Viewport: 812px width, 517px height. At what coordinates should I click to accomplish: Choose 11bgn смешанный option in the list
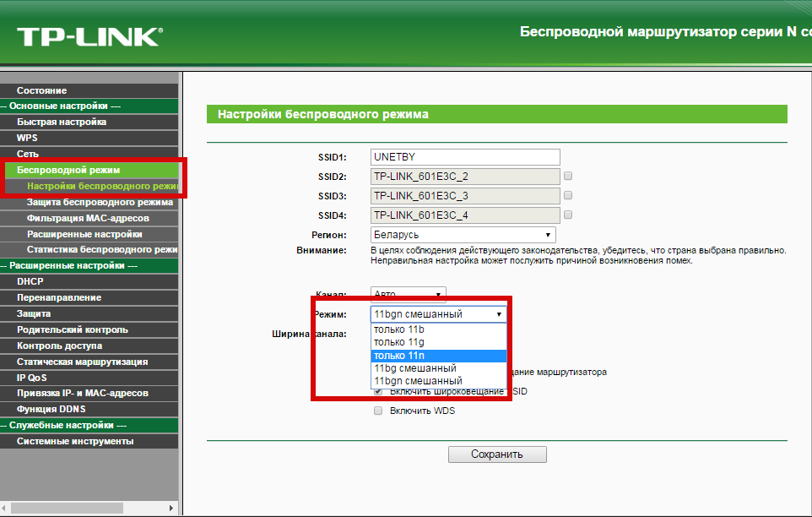(x=439, y=381)
